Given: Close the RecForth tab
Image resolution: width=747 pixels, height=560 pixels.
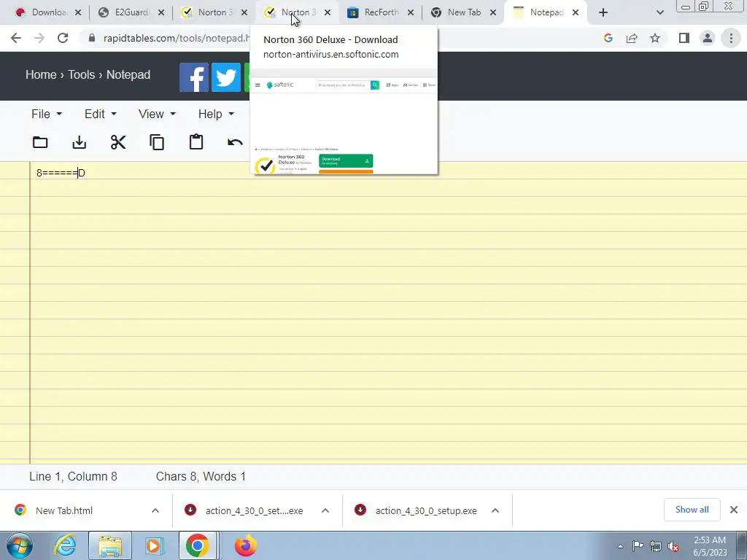Looking at the screenshot, I should click(x=410, y=12).
